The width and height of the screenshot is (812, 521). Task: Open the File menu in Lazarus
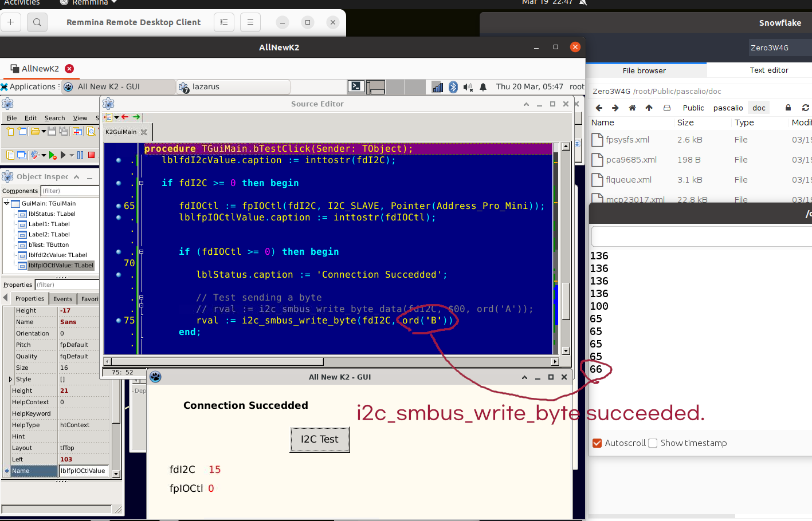(11, 118)
